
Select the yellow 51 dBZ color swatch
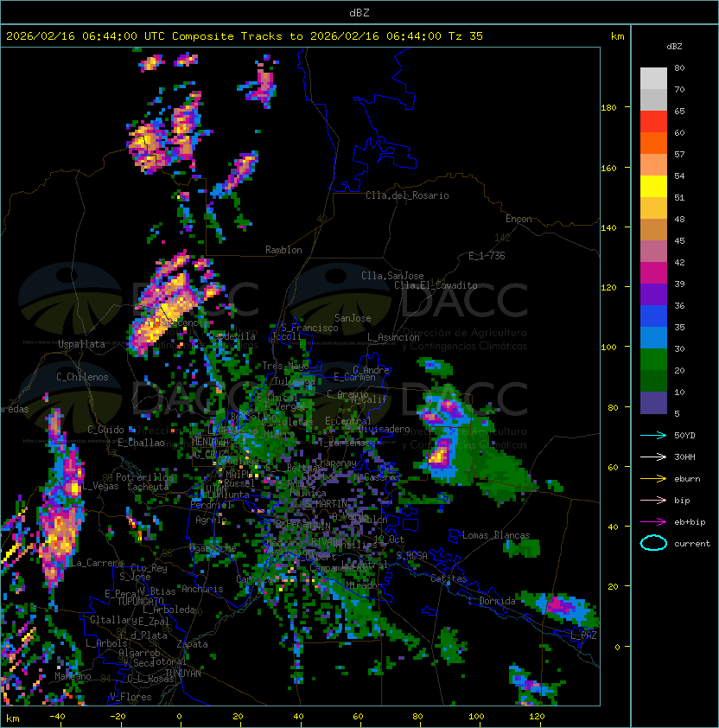click(x=653, y=187)
